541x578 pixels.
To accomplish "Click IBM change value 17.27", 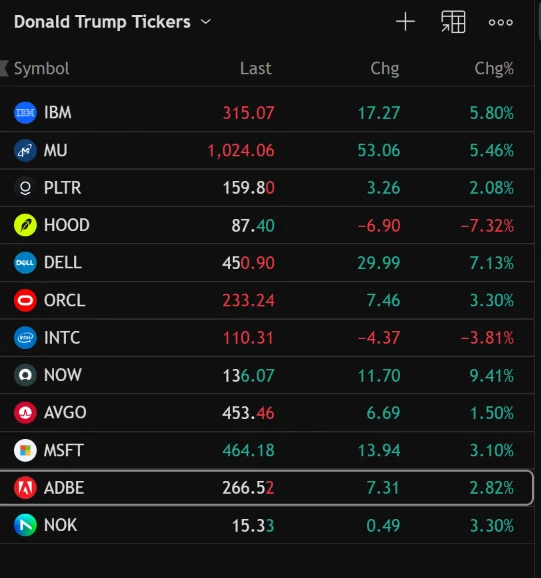I will [379, 113].
